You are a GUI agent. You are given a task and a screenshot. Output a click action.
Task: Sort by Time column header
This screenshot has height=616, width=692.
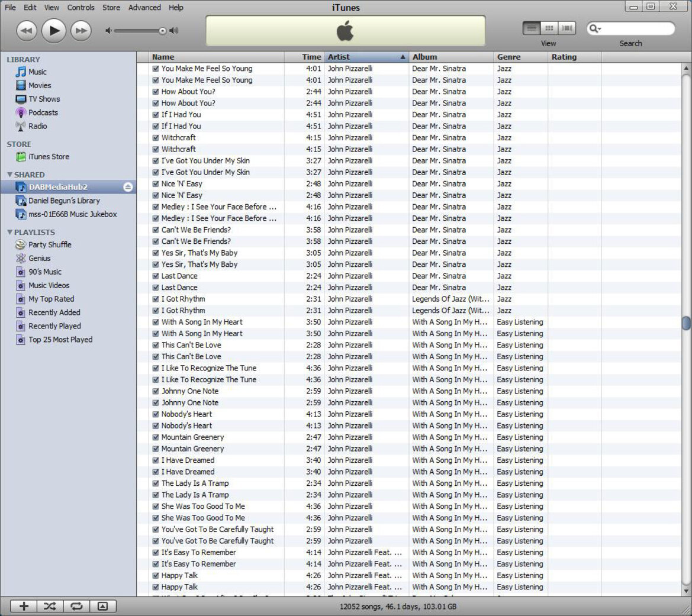[304, 57]
